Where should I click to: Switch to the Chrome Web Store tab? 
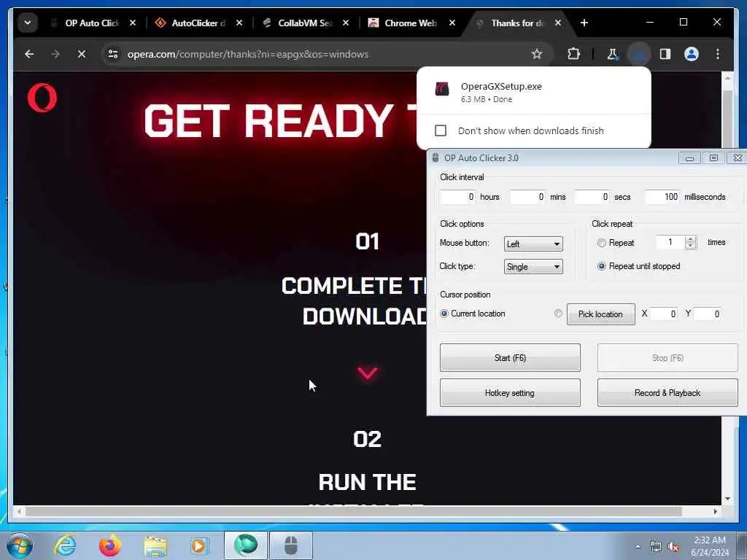[x=411, y=23]
